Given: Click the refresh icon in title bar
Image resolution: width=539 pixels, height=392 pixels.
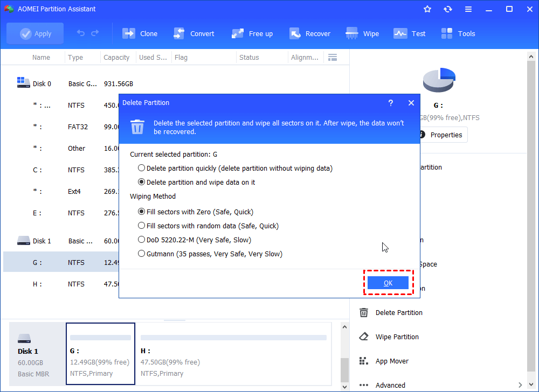Looking at the screenshot, I should coord(447,9).
